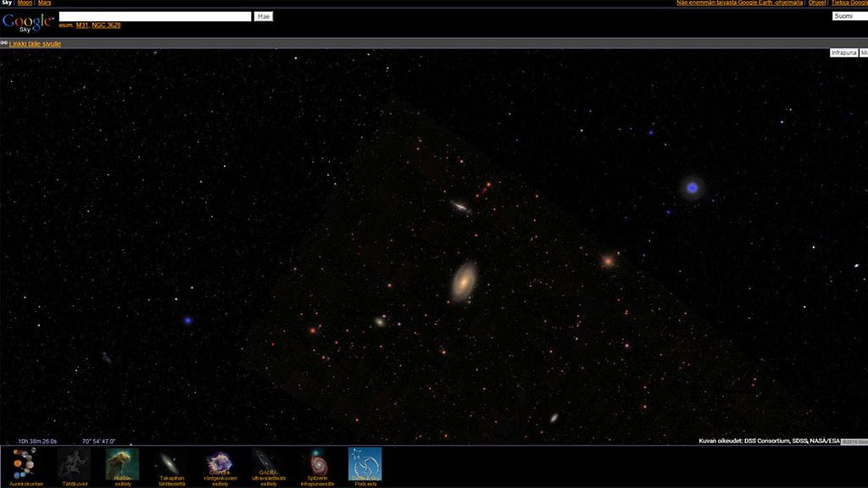
Task: Open the Aurinkokunta solar system thumbnail
Action: pyautogui.click(x=25, y=463)
